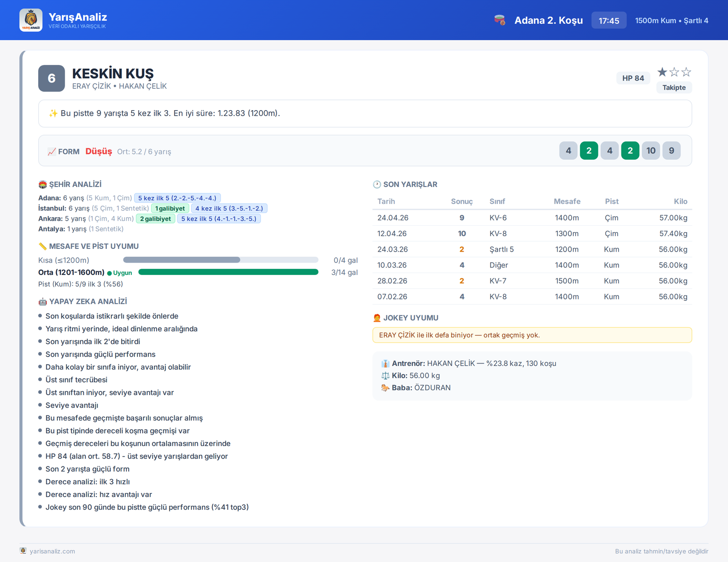Click the KESKİN KUŞ horse name
This screenshot has height=562, width=728.
coord(113,73)
